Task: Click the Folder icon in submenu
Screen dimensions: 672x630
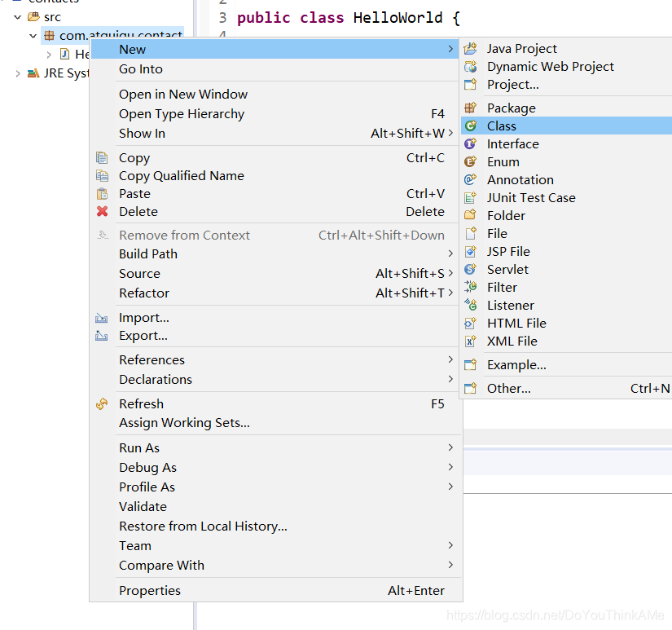Action: 471,215
